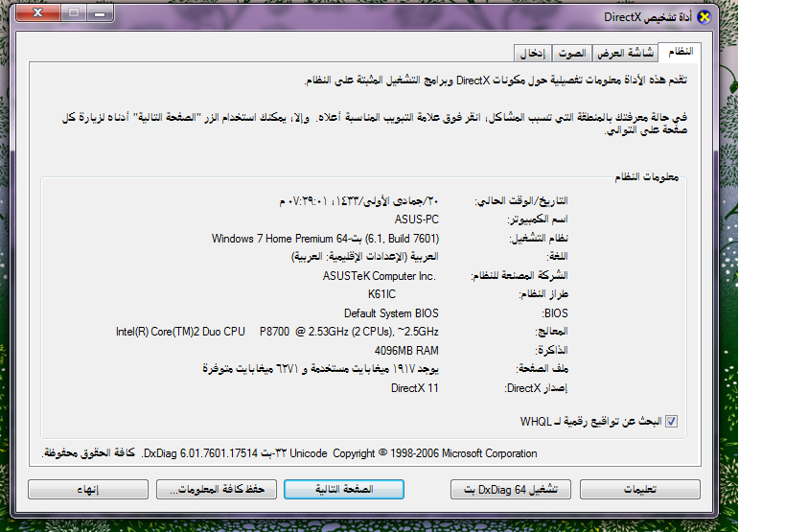Click the BIOS label
This screenshot has height=532, width=785.
coord(555,313)
